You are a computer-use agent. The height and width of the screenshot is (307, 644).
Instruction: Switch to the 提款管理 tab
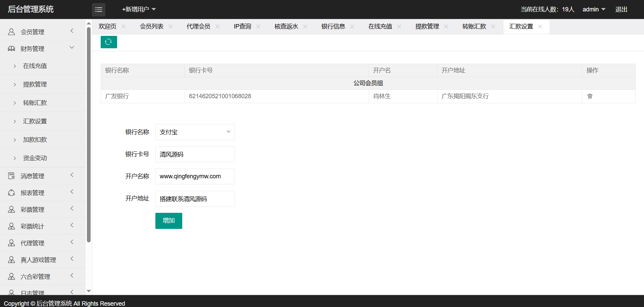point(427,26)
